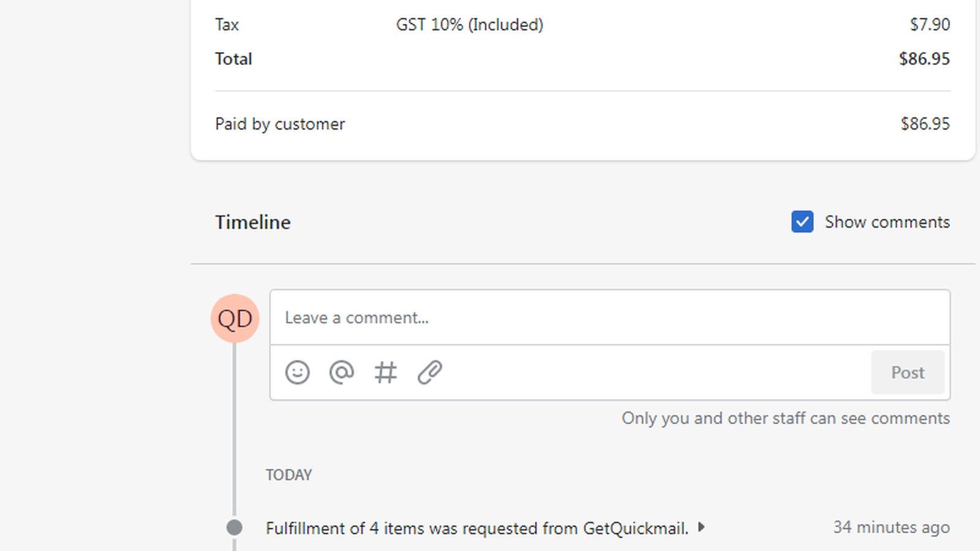Select the TODAY timeline label

click(288, 474)
